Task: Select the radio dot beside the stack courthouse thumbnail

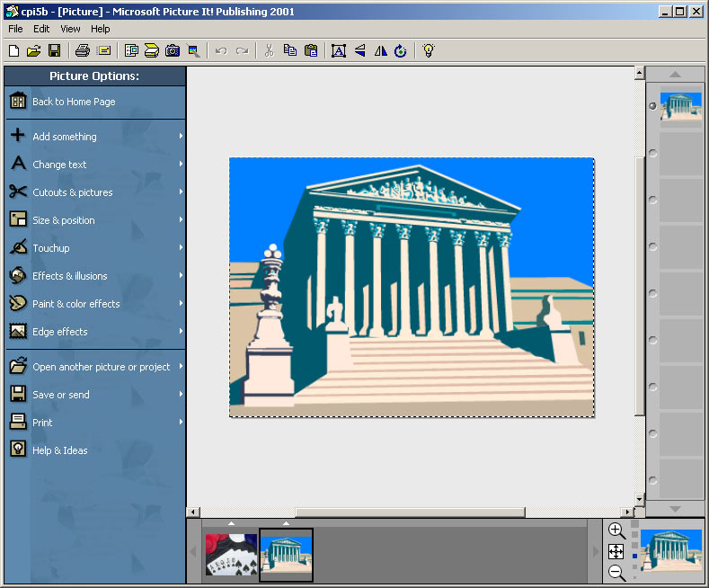Action: pyautogui.click(x=652, y=106)
